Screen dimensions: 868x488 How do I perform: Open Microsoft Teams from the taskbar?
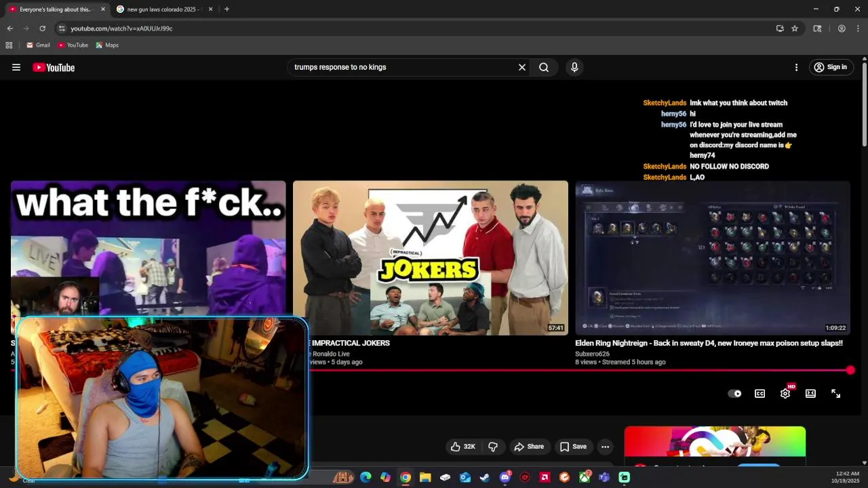point(604,477)
